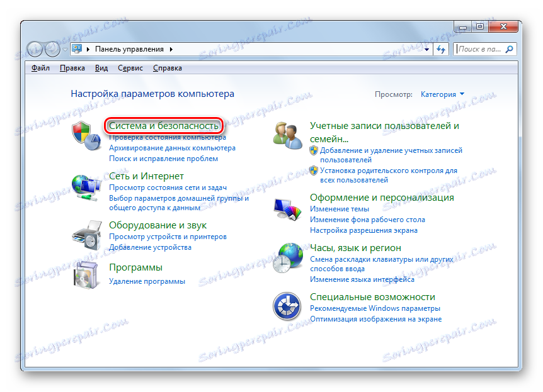Viewport: 543px width, 392px height.
Task: Click 'Изменение языка интерфейса' link
Action: coord(362,279)
